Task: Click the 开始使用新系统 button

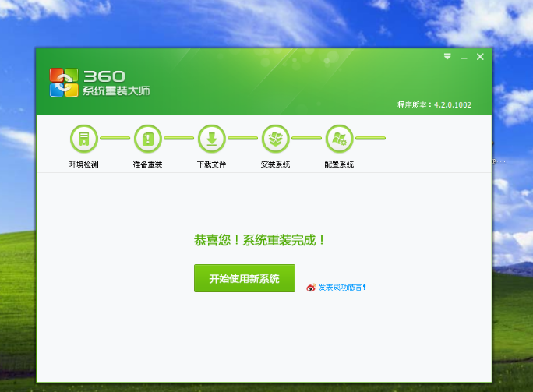Action: (x=245, y=278)
